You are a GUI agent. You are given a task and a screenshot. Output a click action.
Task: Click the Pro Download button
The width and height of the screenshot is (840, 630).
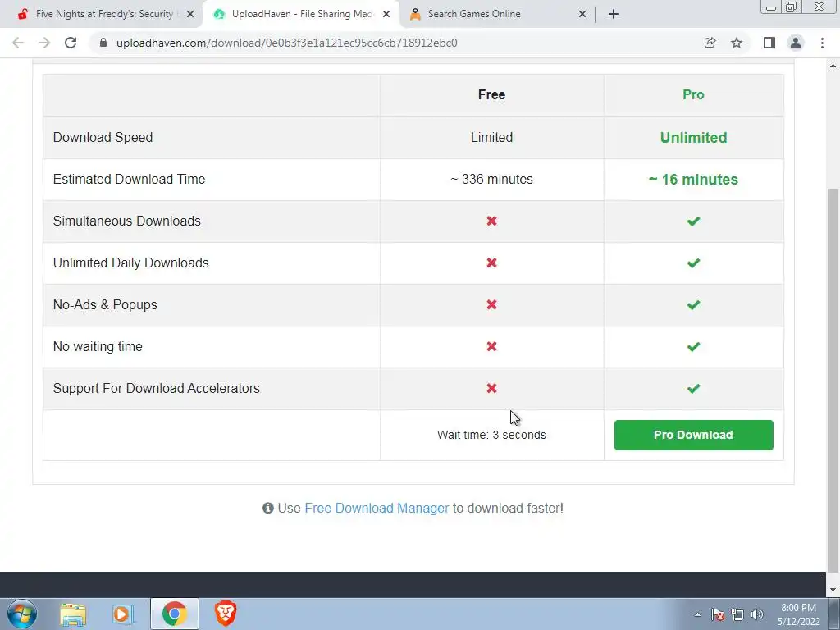pos(693,435)
